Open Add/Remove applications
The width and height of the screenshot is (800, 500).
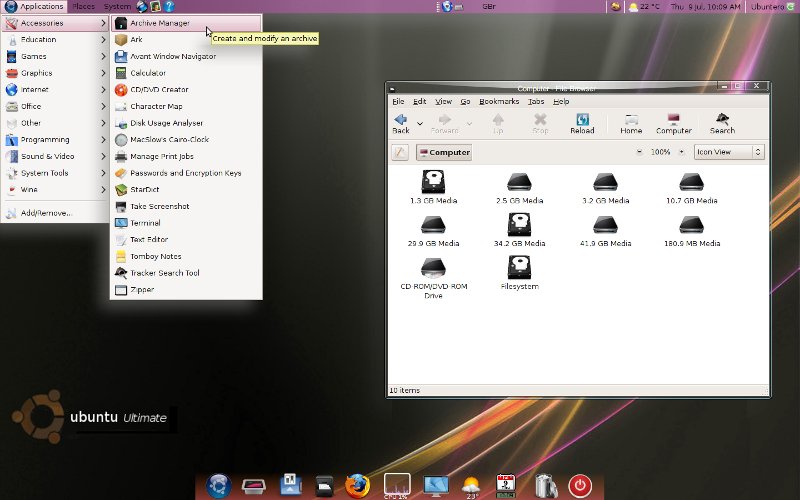(x=55, y=213)
